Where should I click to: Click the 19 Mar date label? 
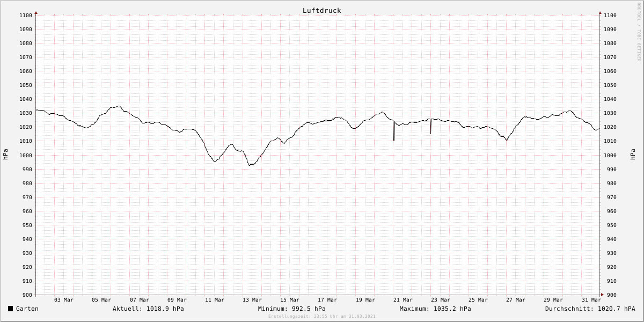tap(365, 300)
